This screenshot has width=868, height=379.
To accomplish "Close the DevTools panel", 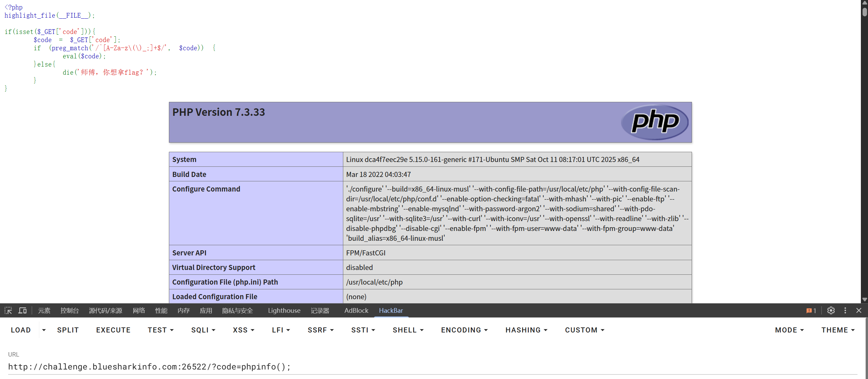I will (x=859, y=310).
